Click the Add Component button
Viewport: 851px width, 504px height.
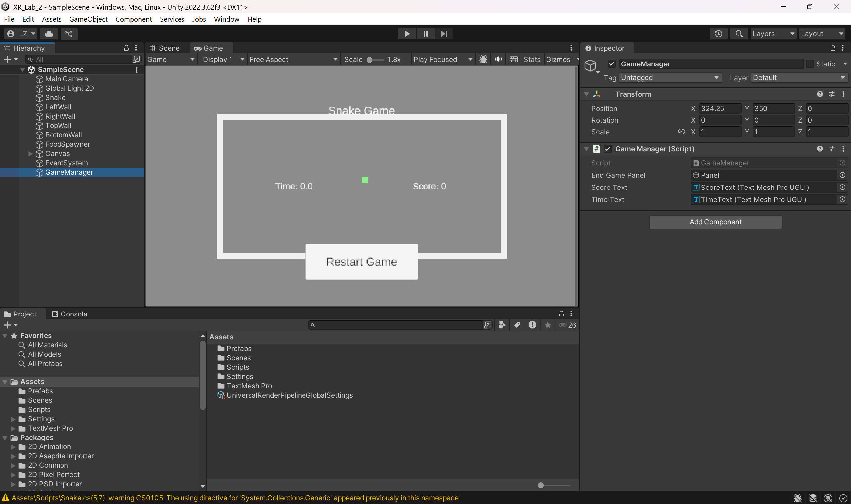point(715,222)
